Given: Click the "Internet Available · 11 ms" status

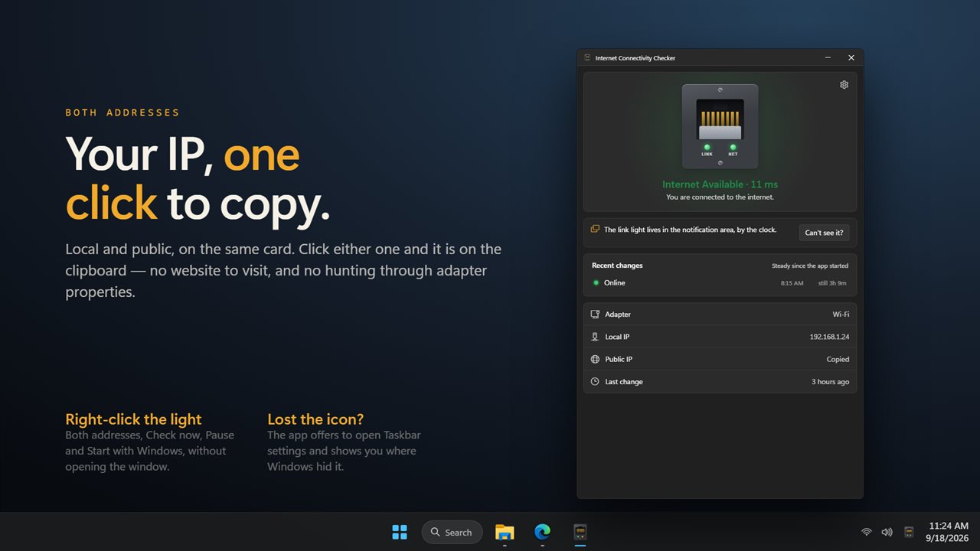Looking at the screenshot, I should [x=720, y=184].
